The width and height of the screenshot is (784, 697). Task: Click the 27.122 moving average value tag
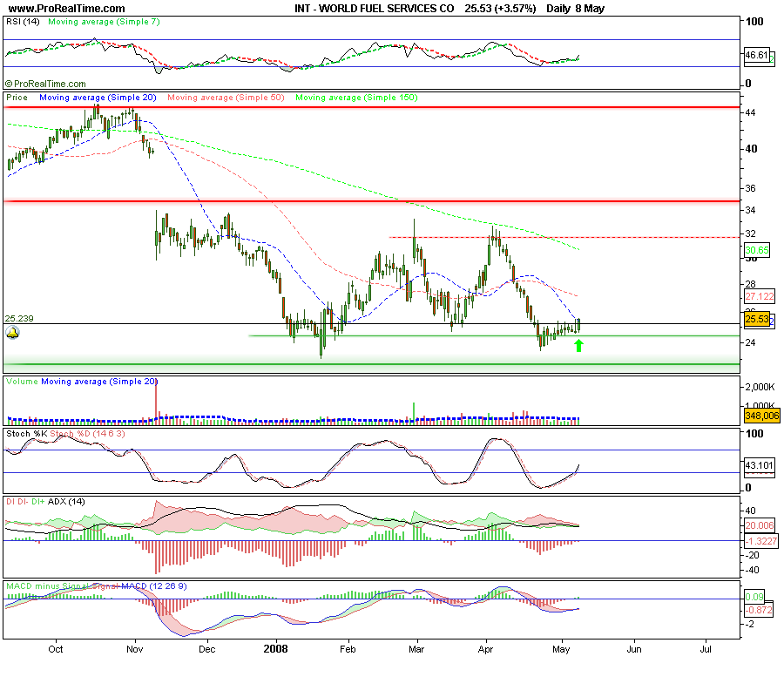pyautogui.click(x=760, y=296)
